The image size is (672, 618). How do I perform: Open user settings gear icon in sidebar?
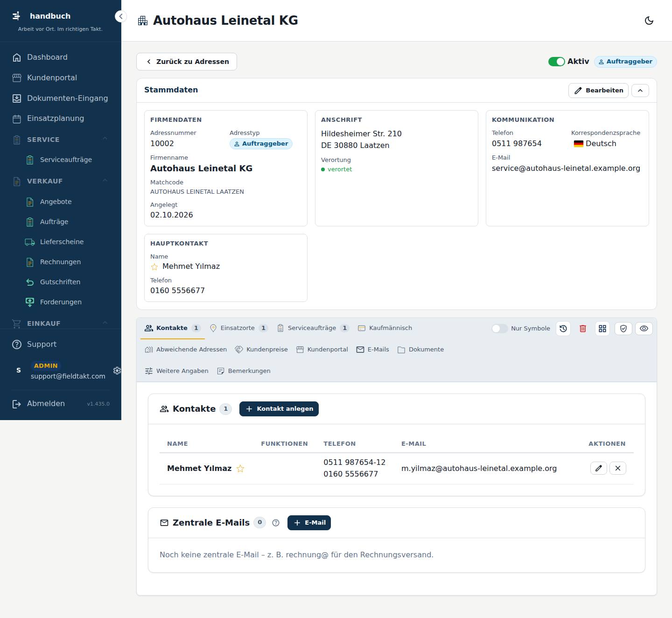pos(117,370)
